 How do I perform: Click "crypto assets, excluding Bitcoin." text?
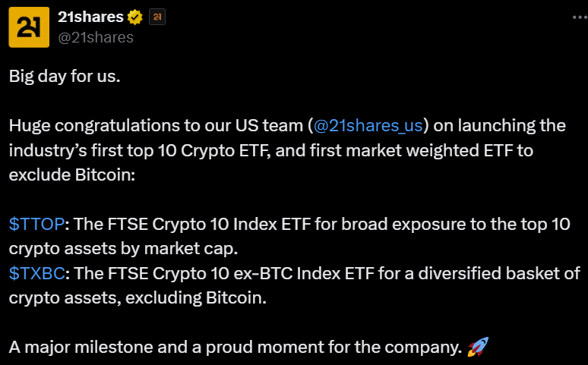click(x=138, y=297)
